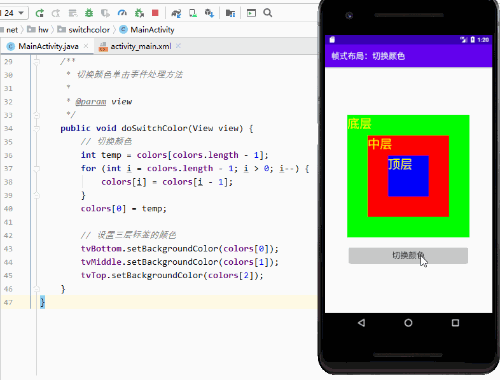500x380 pixels.
Task: Click the red Stop button
Action: coord(155,13)
